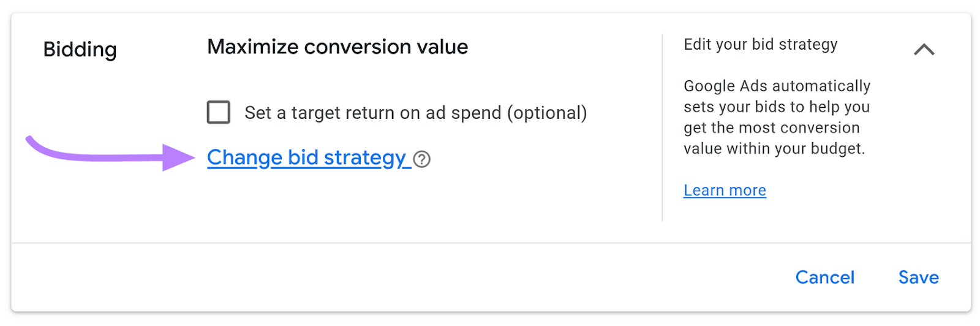Click the horizontal divider above Cancel and Save
This screenshot has width=980, height=326.
[490, 243]
